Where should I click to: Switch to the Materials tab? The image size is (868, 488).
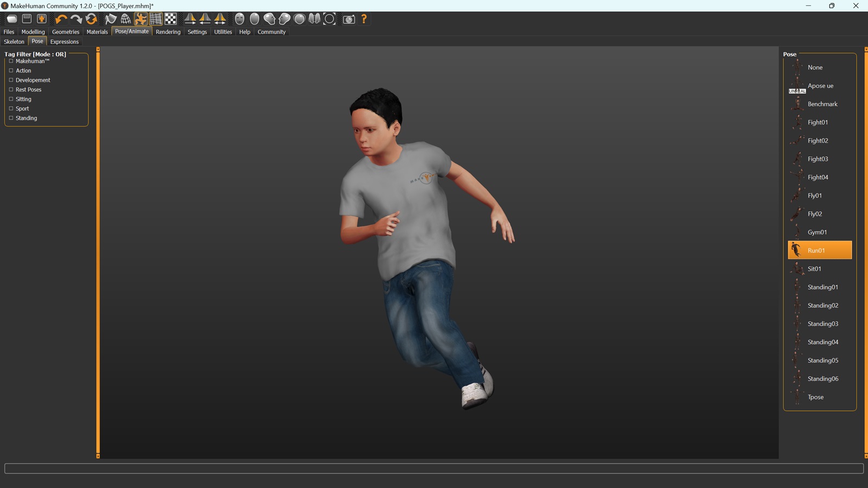coord(97,32)
